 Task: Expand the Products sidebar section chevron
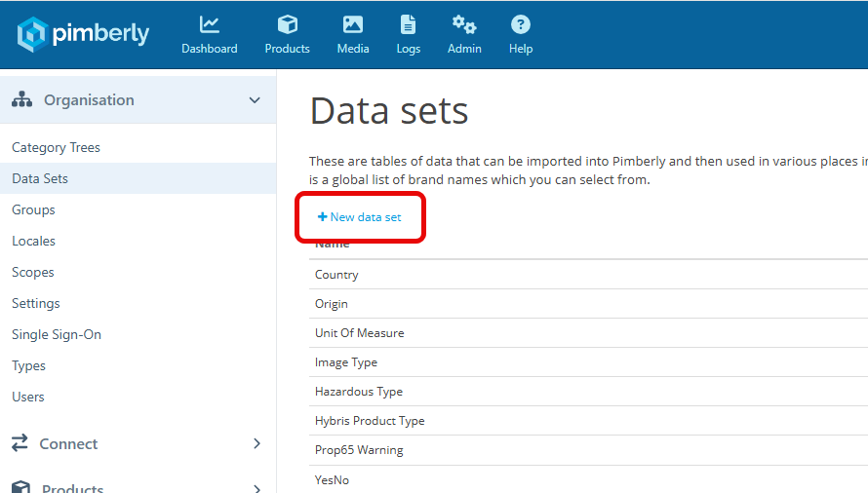click(256, 488)
